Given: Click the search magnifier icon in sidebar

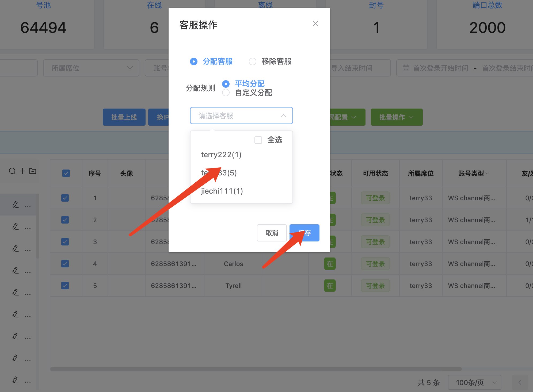Looking at the screenshot, I should [x=12, y=171].
